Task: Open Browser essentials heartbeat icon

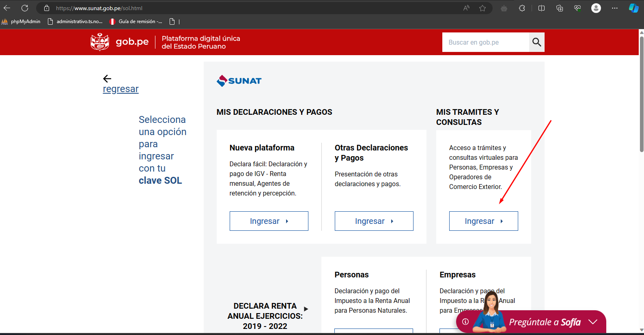Action: pyautogui.click(x=577, y=8)
